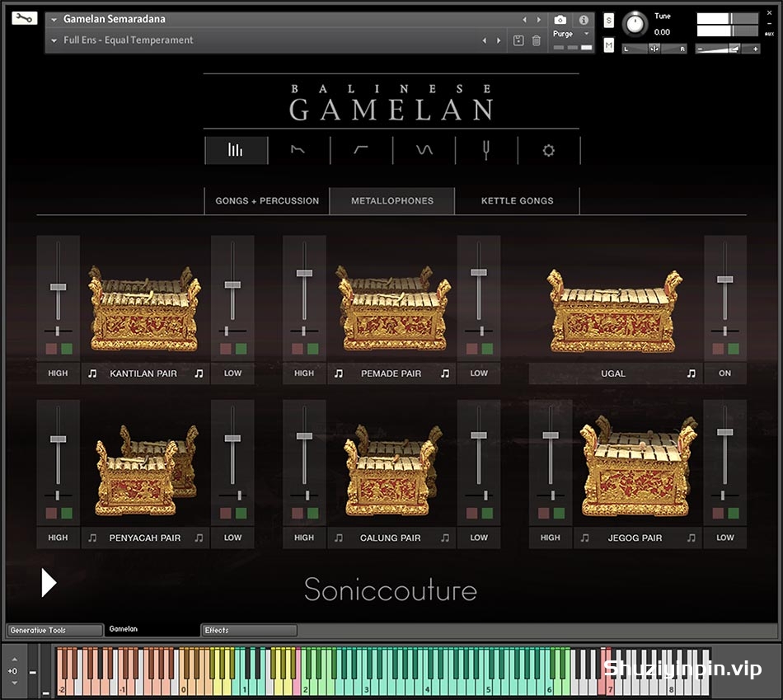Image resolution: width=783 pixels, height=700 pixels.
Task: Open the instrument info icon
Action: pos(584,20)
